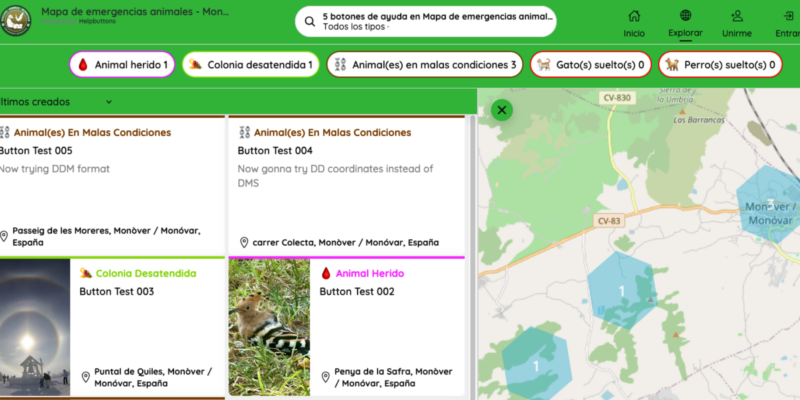Viewport: 800px width, 400px height.
Task: Open the Unirme menu label
Action: pos(737,34)
